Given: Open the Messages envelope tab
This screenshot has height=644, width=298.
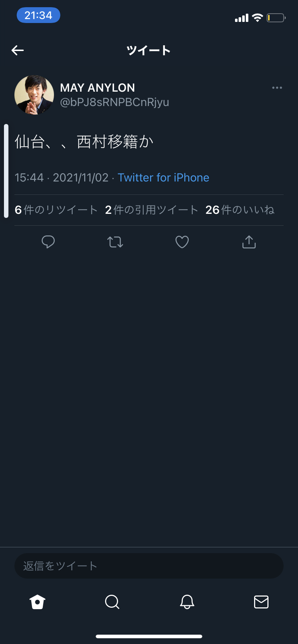Looking at the screenshot, I should (x=261, y=602).
